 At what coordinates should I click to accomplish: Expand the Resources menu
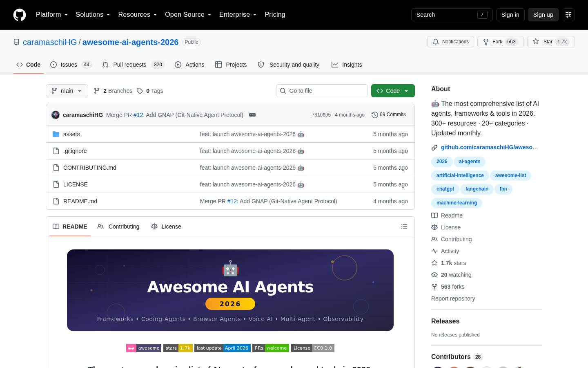[138, 15]
